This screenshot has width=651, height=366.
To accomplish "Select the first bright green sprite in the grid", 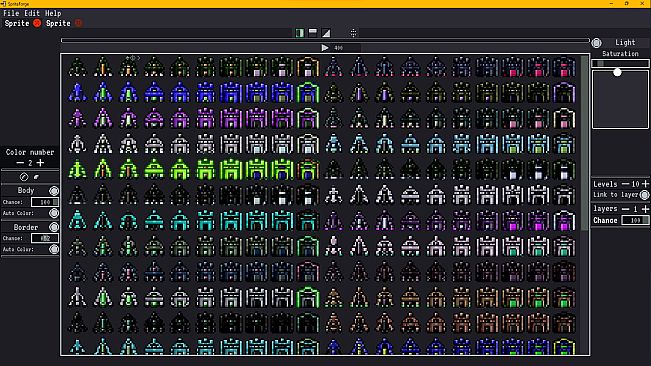I will click(77, 169).
